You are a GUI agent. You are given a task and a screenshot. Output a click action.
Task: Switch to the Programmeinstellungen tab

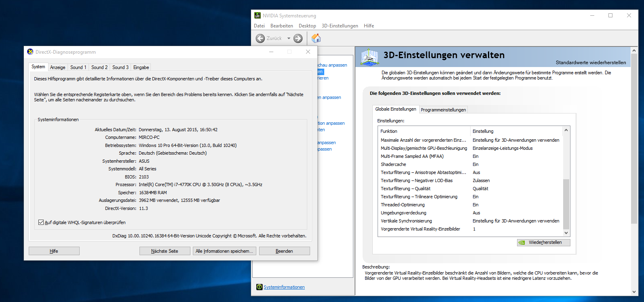coord(443,110)
